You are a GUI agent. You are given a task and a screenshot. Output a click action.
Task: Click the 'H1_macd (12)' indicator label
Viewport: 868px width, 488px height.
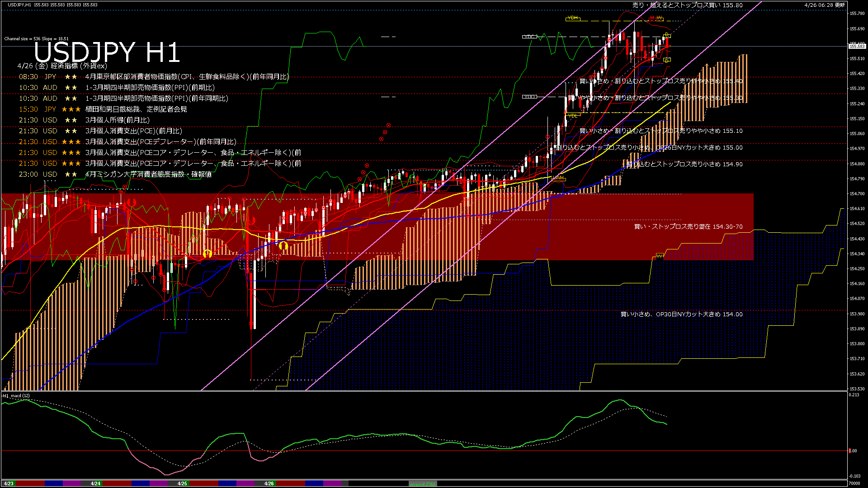(16, 396)
